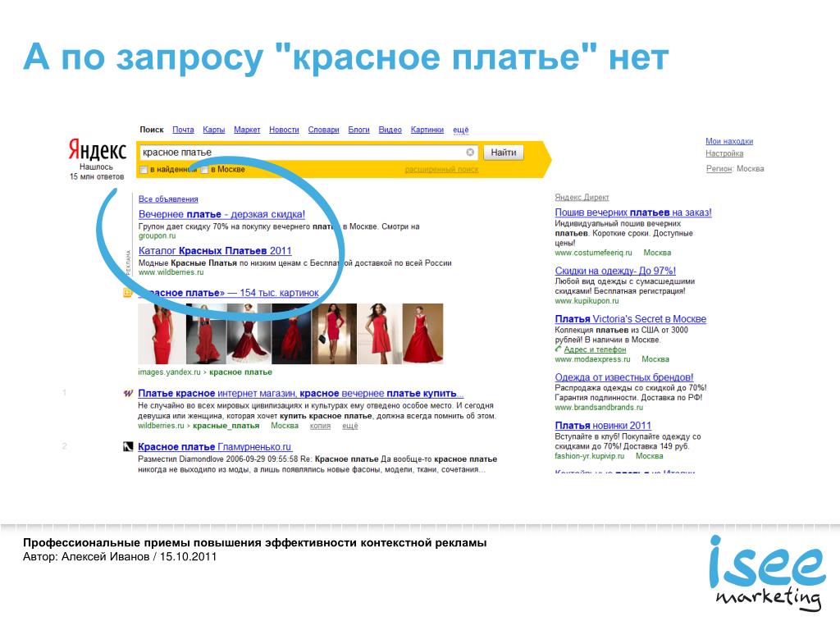
Task: Open the Картинки service link
Action: pos(427,130)
